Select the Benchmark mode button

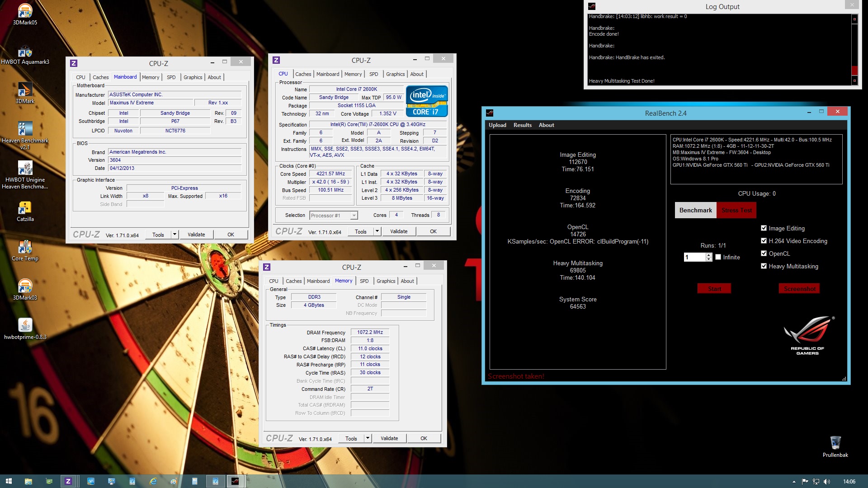695,210
